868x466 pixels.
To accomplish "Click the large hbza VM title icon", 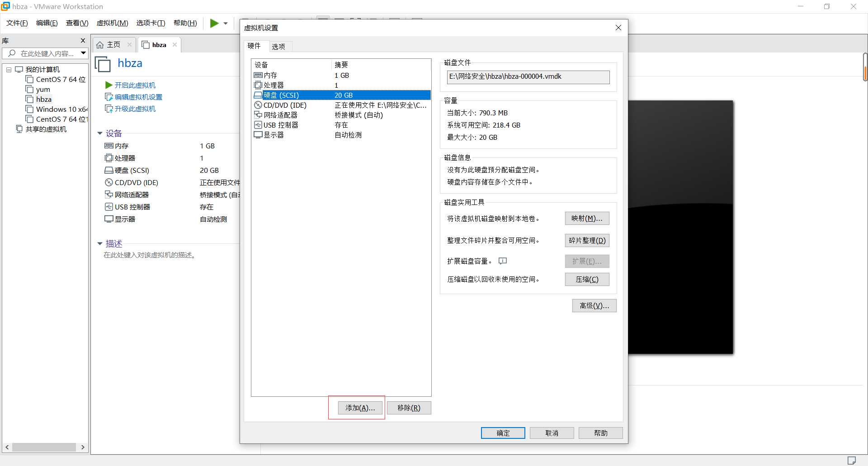I will click(103, 64).
